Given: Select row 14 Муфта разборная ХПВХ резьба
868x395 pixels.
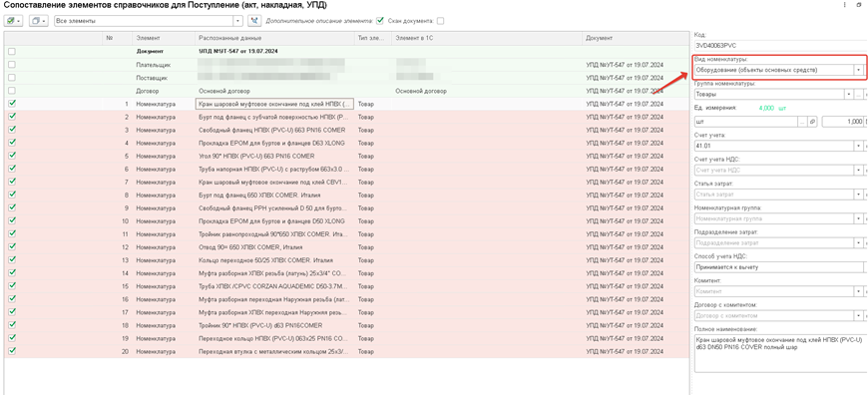Looking at the screenshot, I should pyautogui.click(x=347, y=272).
